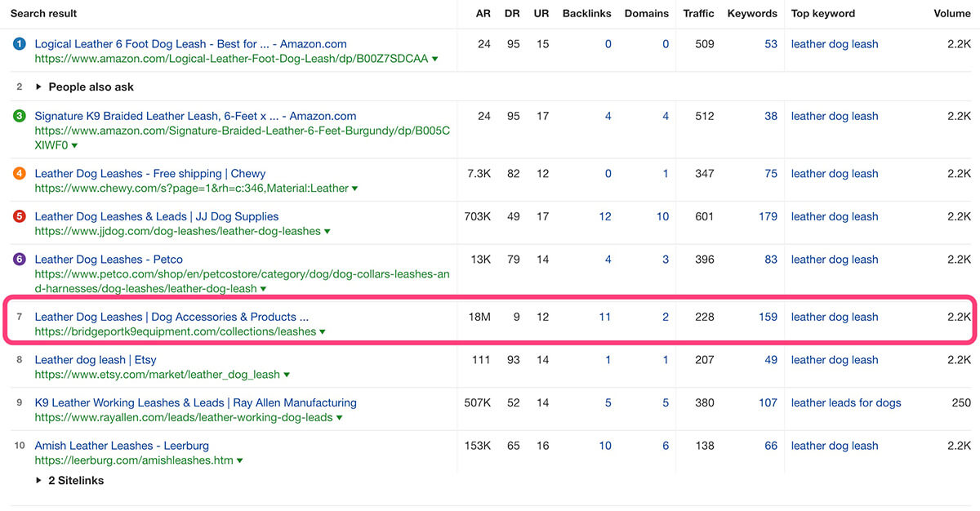Open K9 Leather Working Leashes Ray Allen title
The height and width of the screenshot is (511, 980).
coord(195,403)
